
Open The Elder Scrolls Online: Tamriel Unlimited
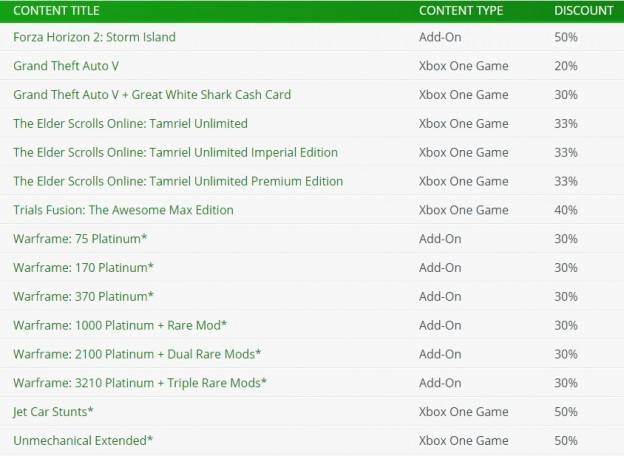(x=131, y=123)
